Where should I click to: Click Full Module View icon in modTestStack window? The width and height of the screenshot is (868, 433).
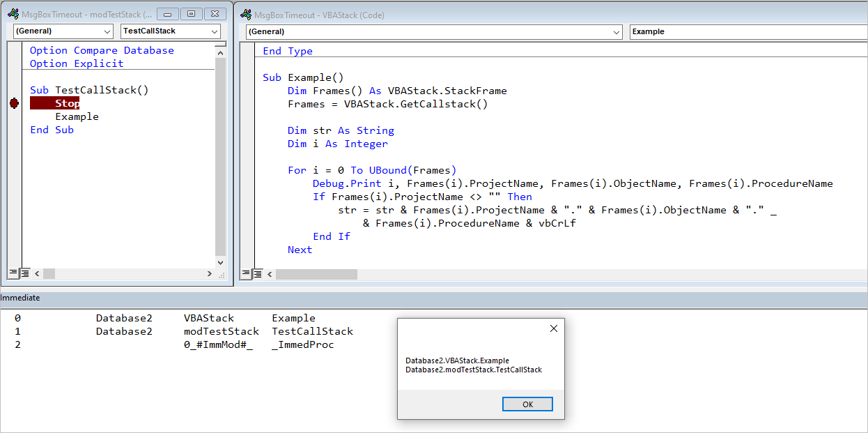(x=24, y=274)
